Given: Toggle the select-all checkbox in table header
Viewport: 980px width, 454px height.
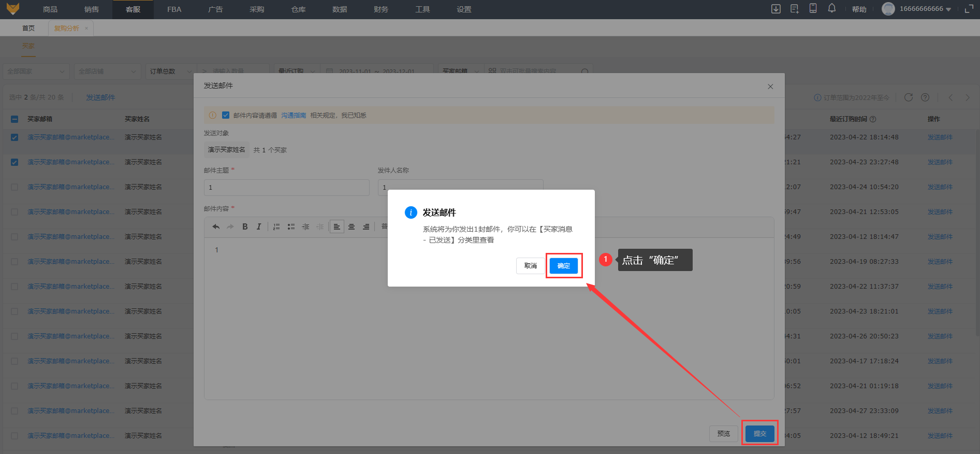Looking at the screenshot, I should click(x=14, y=119).
